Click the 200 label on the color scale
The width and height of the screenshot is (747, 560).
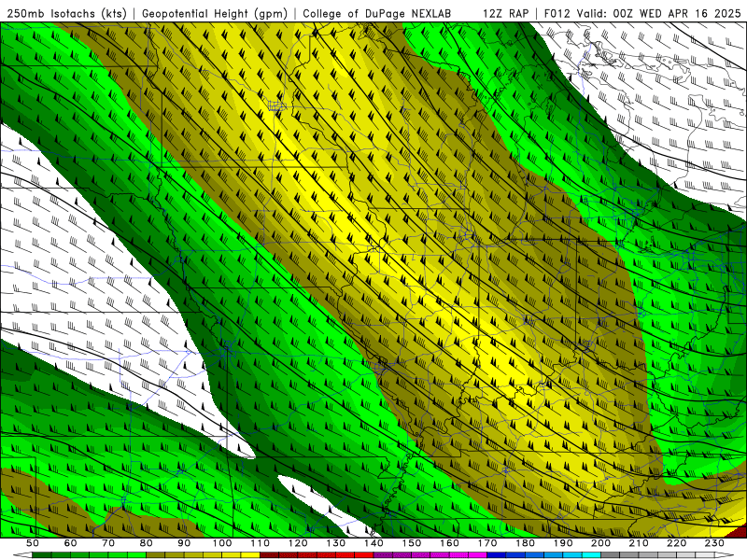coord(601,543)
